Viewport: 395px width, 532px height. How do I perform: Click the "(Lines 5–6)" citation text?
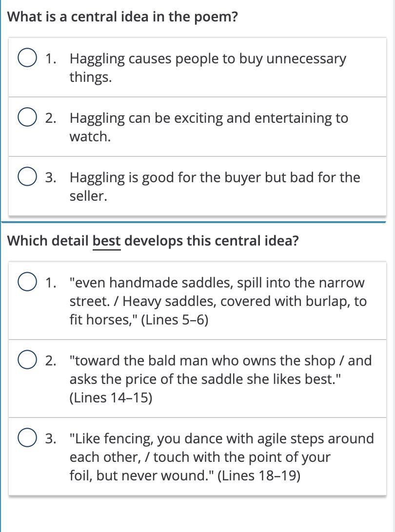(174, 320)
